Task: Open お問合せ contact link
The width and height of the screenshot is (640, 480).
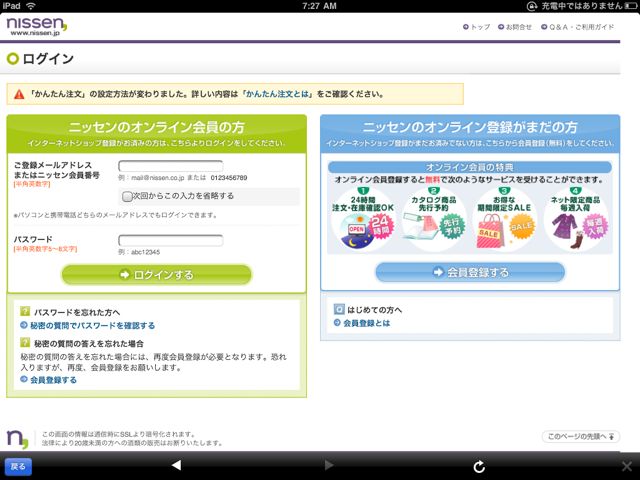Action: pyautogui.click(x=515, y=27)
